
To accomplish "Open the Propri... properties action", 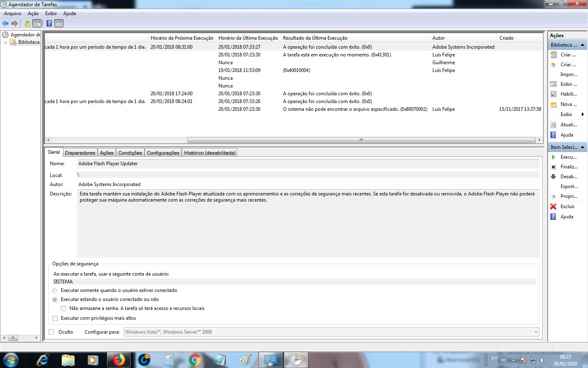I will (568, 196).
